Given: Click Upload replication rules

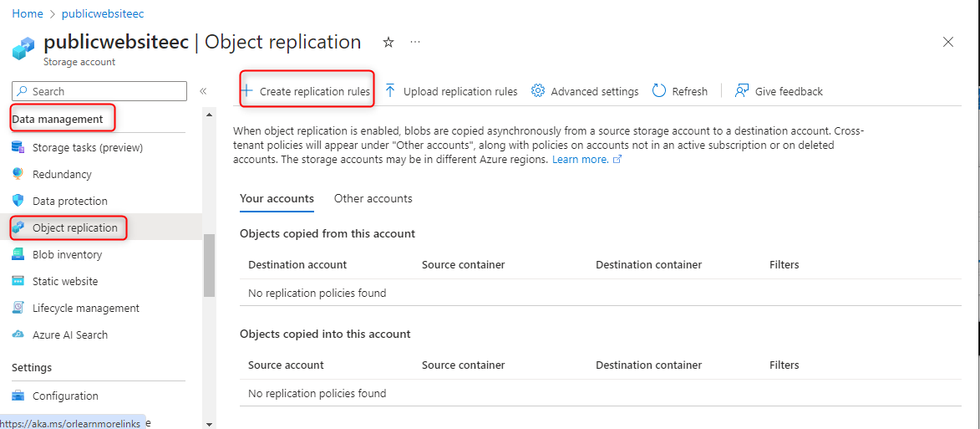Looking at the screenshot, I should [x=451, y=91].
